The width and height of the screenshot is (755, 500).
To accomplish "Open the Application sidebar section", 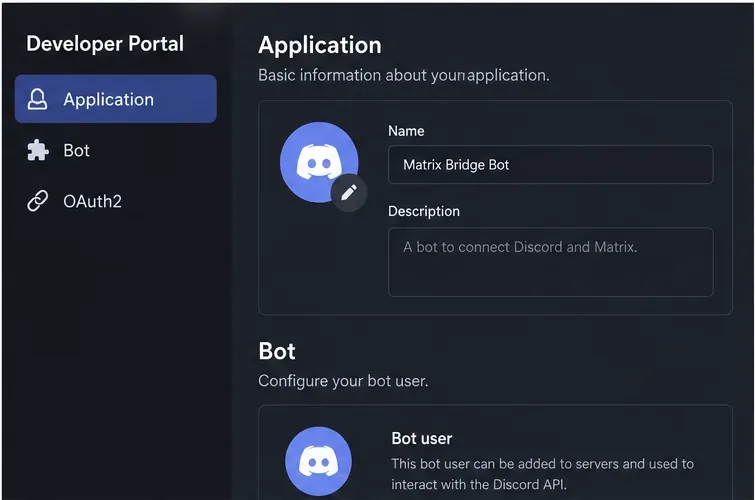I will tap(116, 99).
